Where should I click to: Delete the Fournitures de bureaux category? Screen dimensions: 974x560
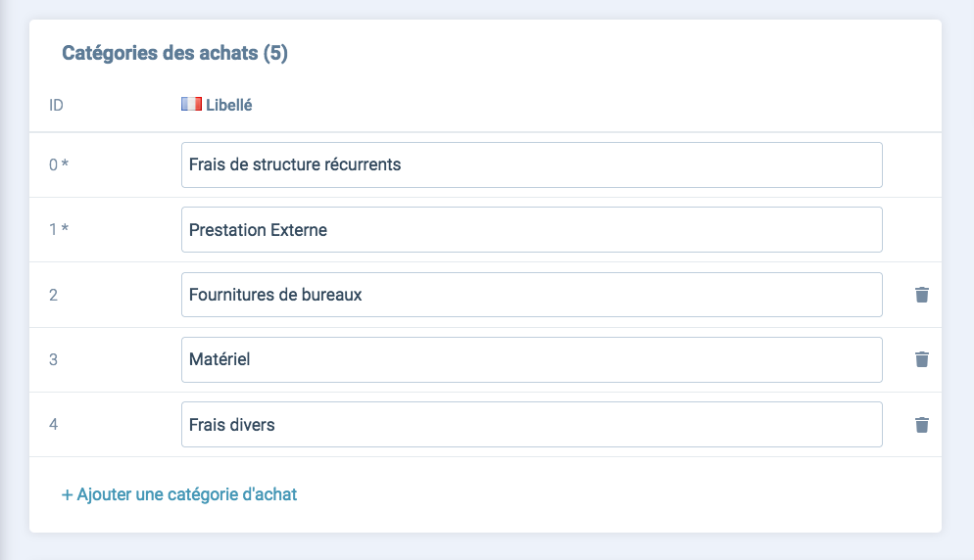922,295
